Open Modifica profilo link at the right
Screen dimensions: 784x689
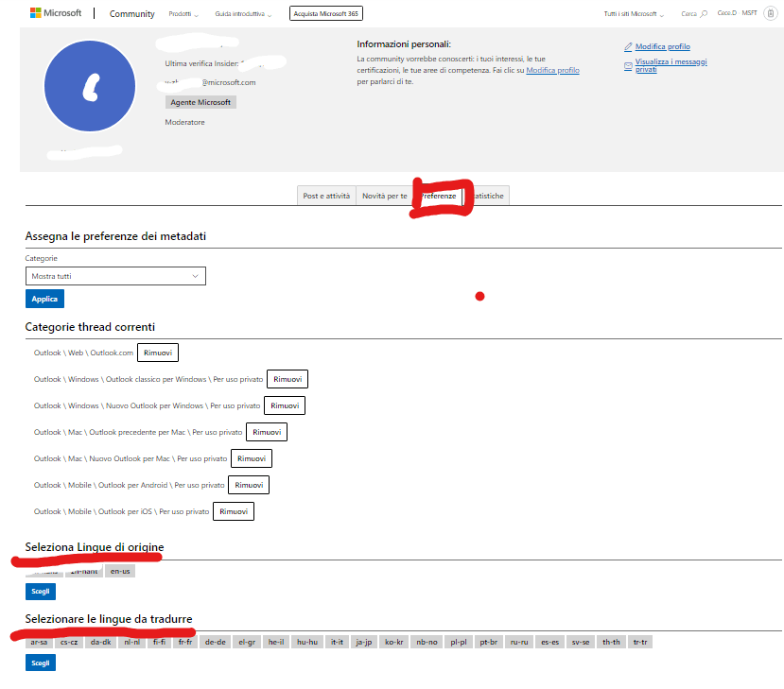[x=663, y=46]
